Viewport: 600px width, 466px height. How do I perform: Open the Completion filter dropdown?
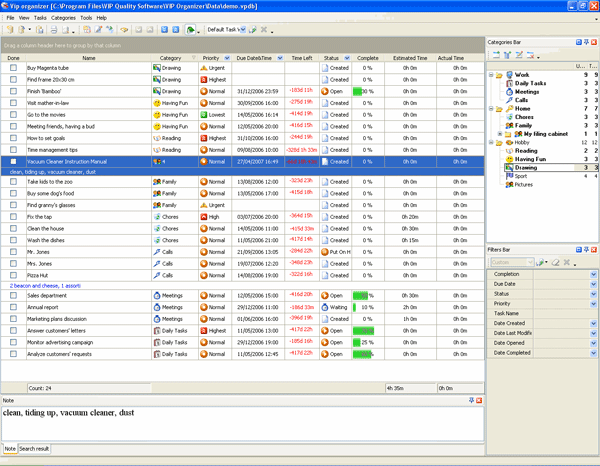[593, 273]
